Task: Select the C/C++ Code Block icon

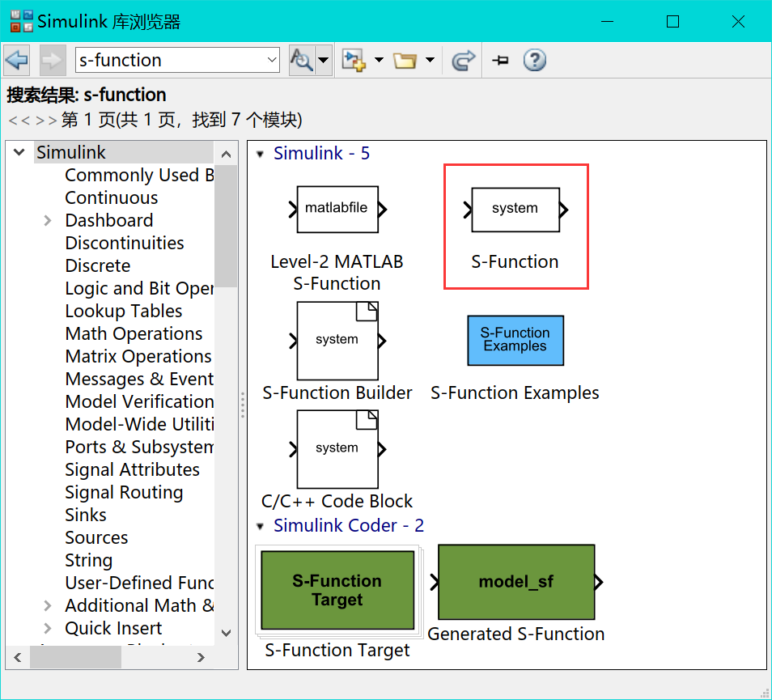Action: pos(337,449)
